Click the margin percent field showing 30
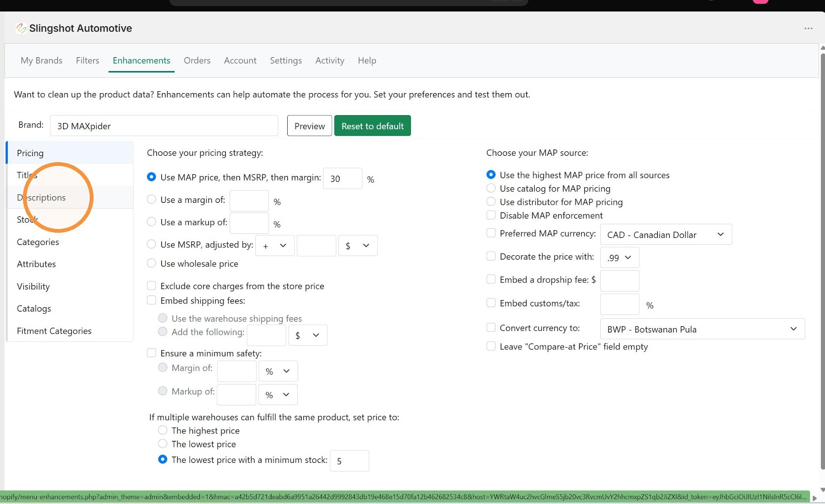 pos(342,178)
